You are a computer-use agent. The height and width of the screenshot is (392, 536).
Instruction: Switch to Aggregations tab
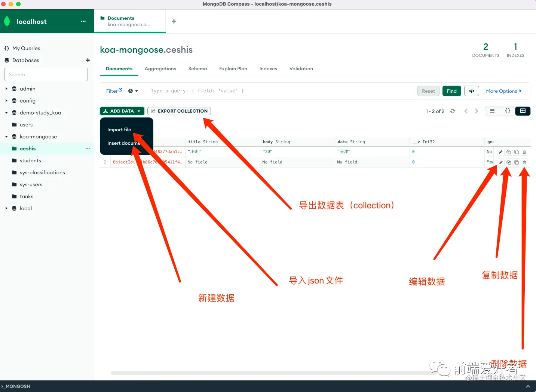[160, 69]
